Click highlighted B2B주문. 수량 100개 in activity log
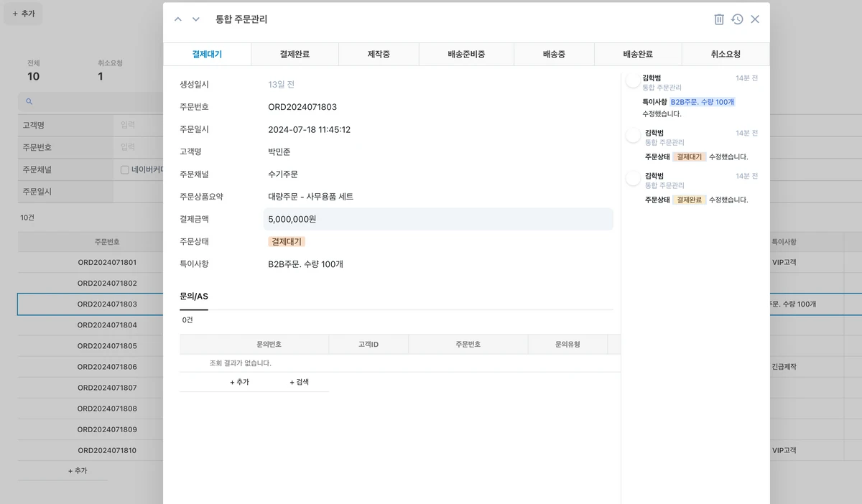862x504 pixels. (703, 102)
